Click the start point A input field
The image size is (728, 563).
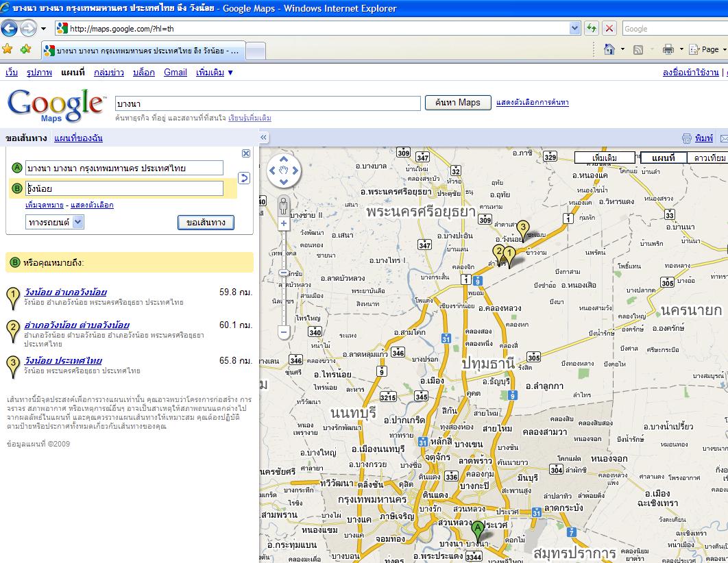click(x=124, y=168)
